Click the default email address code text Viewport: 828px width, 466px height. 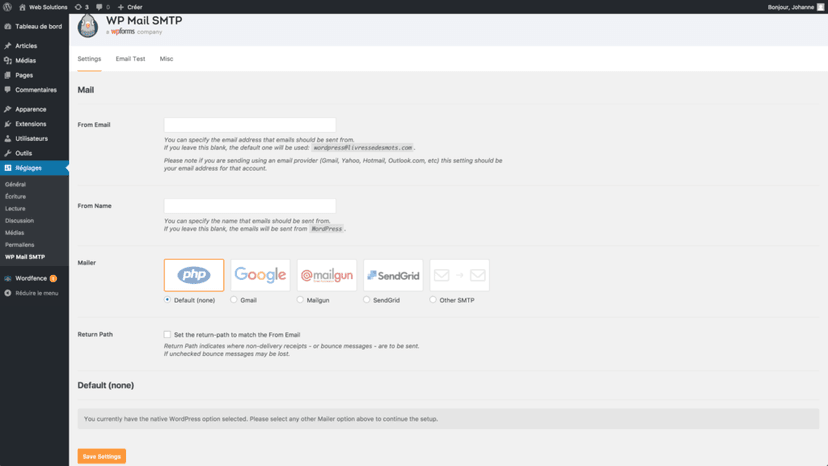[x=362, y=148]
